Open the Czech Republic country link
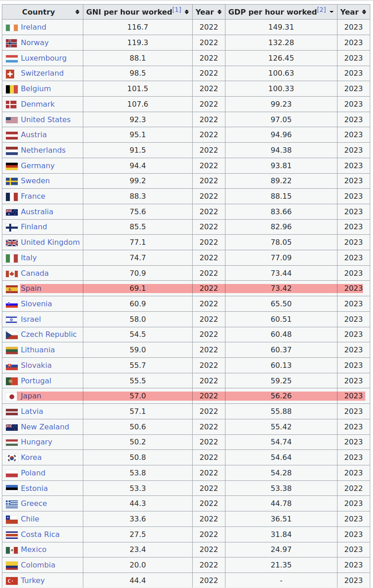Image resolution: width=373 pixels, height=588 pixels. click(x=49, y=335)
